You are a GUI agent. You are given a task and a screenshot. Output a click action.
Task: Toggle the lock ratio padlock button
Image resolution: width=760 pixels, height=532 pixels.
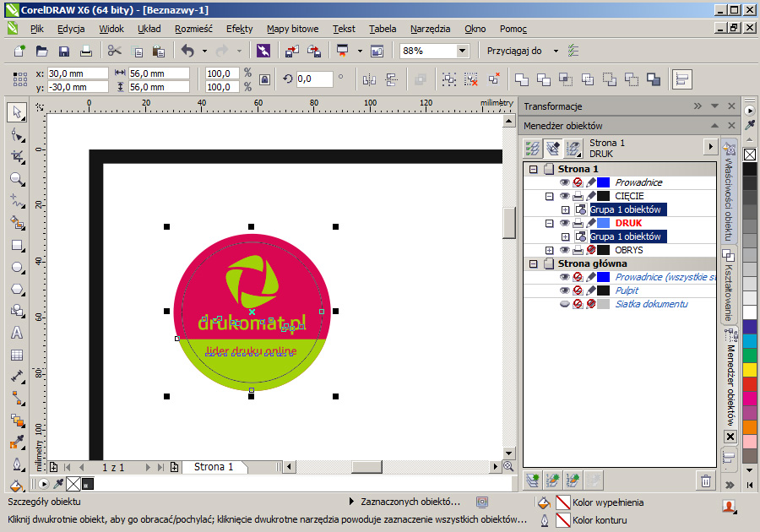[264, 79]
